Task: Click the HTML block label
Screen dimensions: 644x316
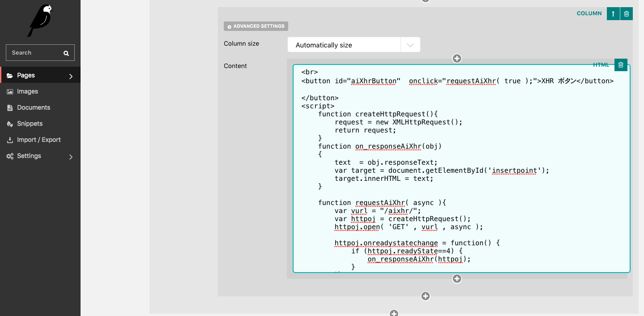Action: point(601,65)
